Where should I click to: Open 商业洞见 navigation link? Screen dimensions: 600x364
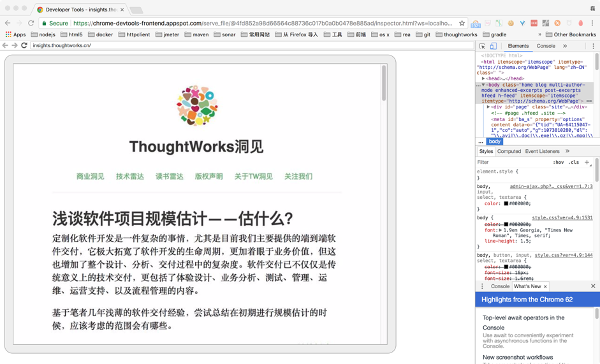point(91,177)
